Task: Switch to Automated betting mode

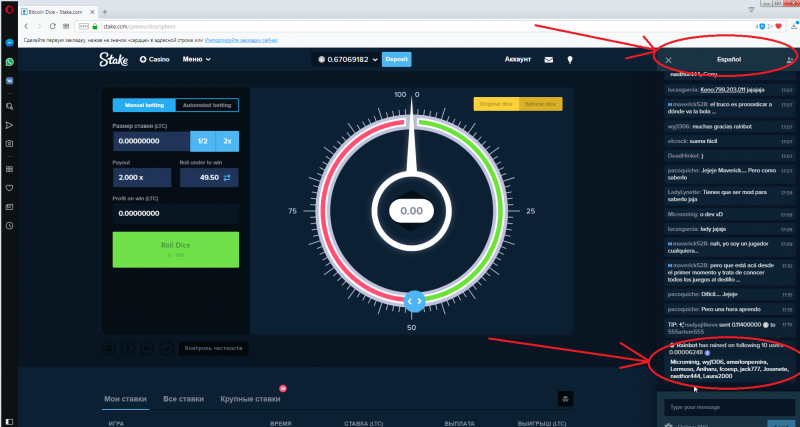Action: [207, 105]
